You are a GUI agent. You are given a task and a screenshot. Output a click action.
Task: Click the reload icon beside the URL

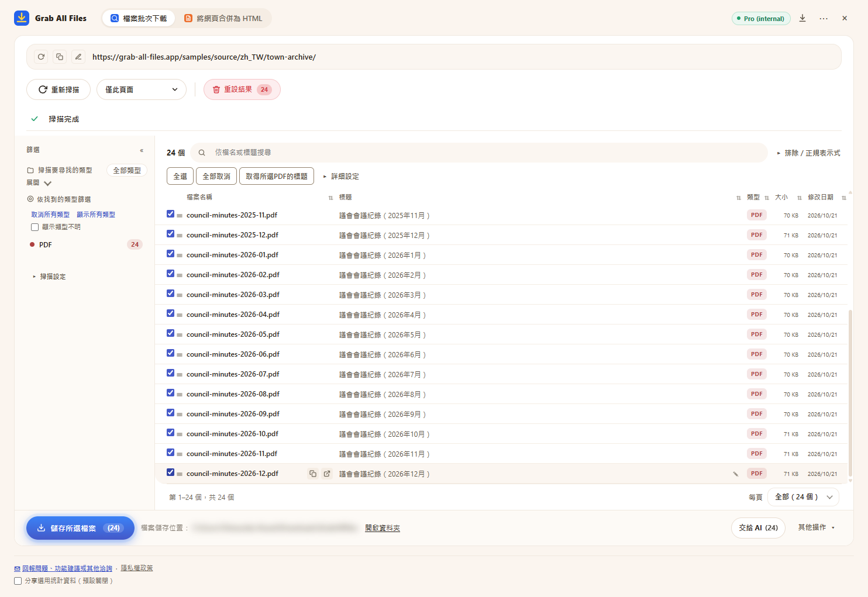[41, 57]
